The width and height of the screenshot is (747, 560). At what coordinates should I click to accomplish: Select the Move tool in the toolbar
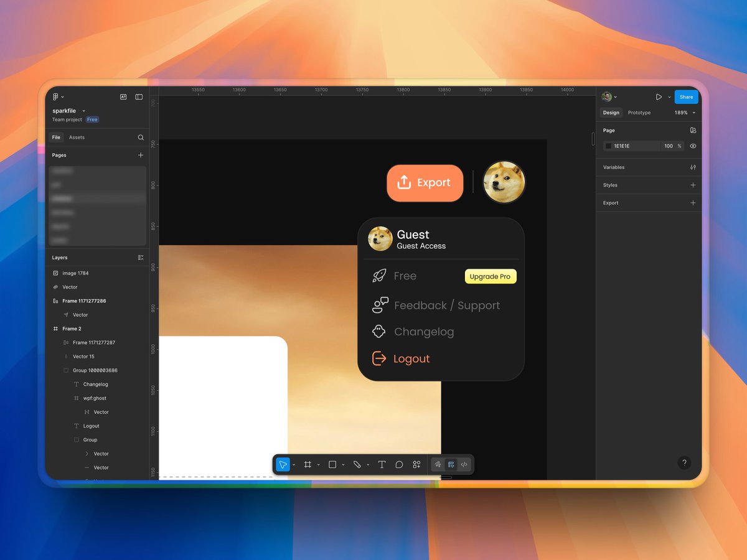coord(283,465)
